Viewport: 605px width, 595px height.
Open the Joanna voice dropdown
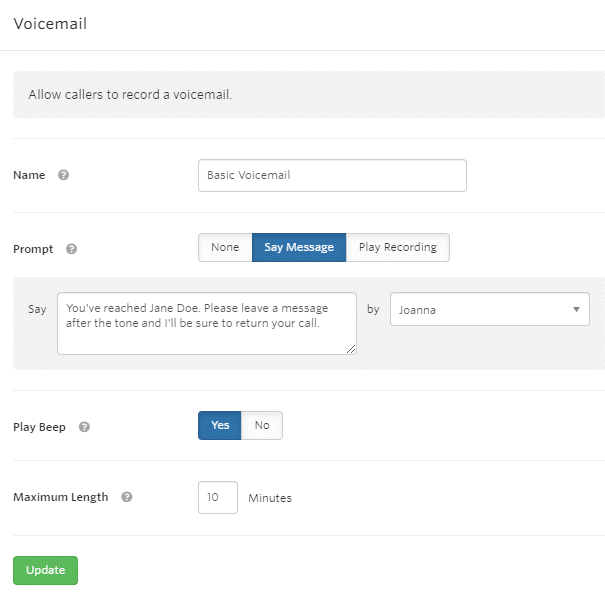(490, 309)
